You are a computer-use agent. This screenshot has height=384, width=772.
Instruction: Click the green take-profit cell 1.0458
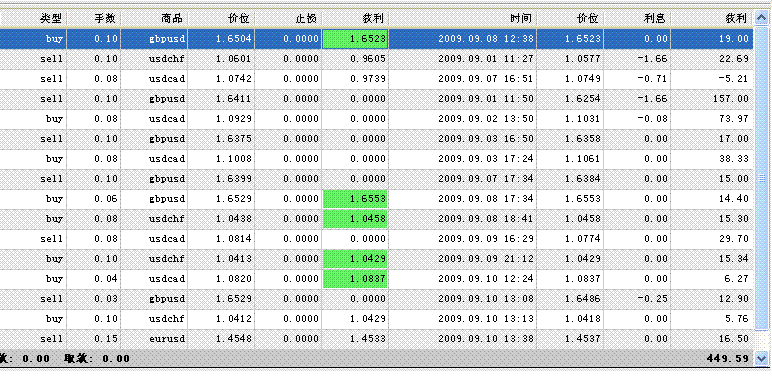355,219
